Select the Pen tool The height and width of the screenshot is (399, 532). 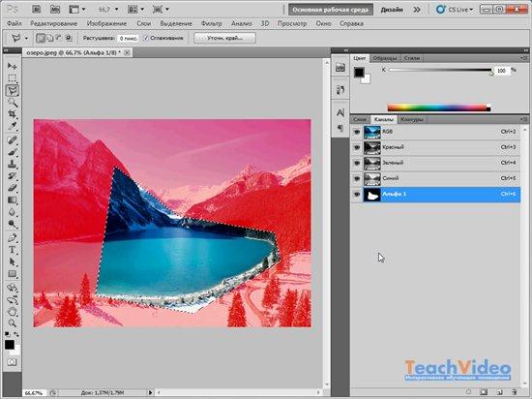pyautogui.click(x=13, y=237)
